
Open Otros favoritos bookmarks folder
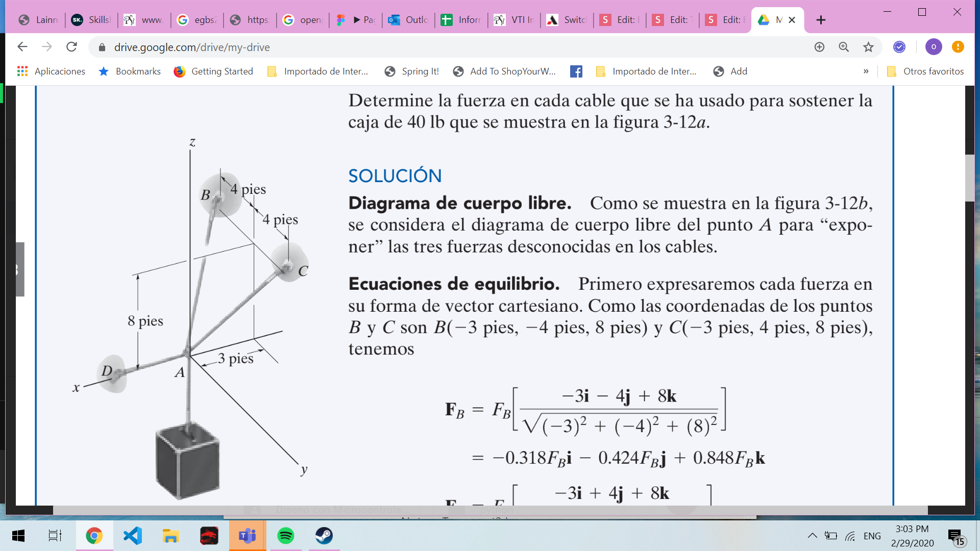point(925,71)
